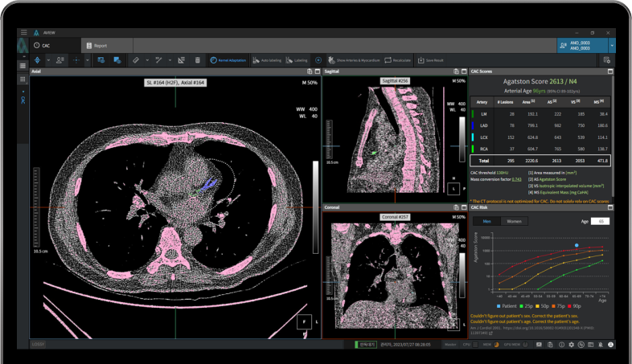Toggle the circular target button in toolbar

click(318, 60)
